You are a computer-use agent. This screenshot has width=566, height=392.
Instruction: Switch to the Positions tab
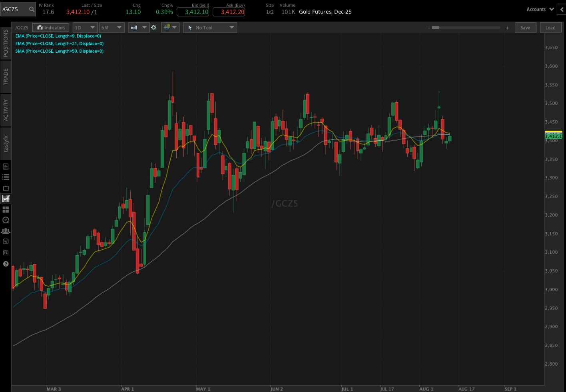pyautogui.click(x=6, y=43)
